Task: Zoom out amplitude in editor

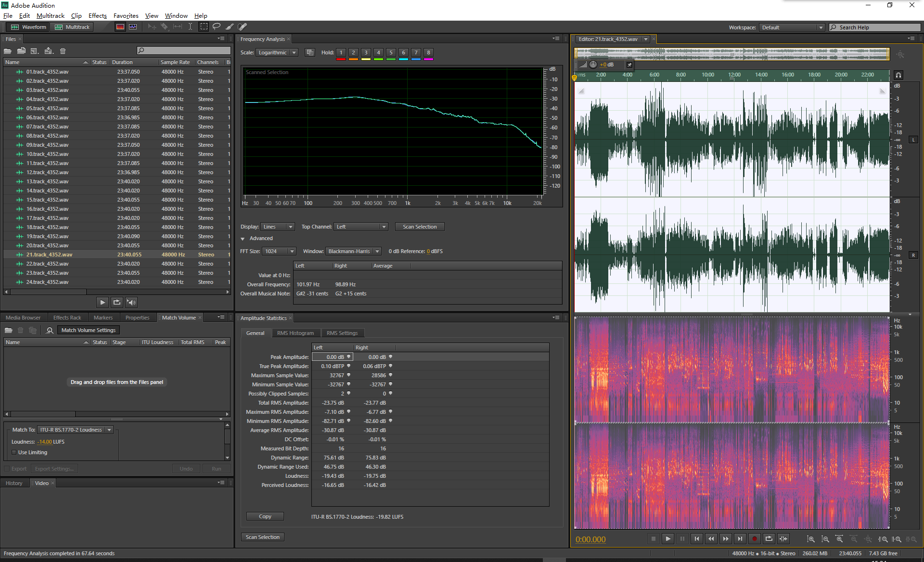Action: (x=825, y=539)
